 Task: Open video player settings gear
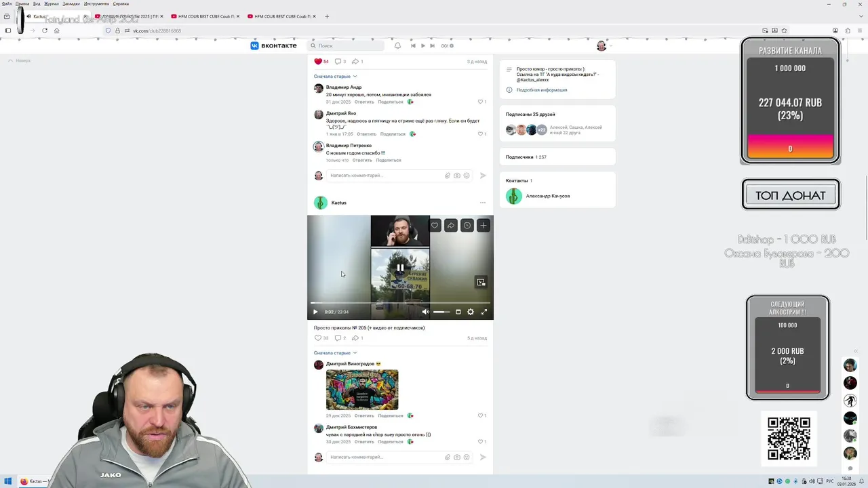[x=471, y=312]
